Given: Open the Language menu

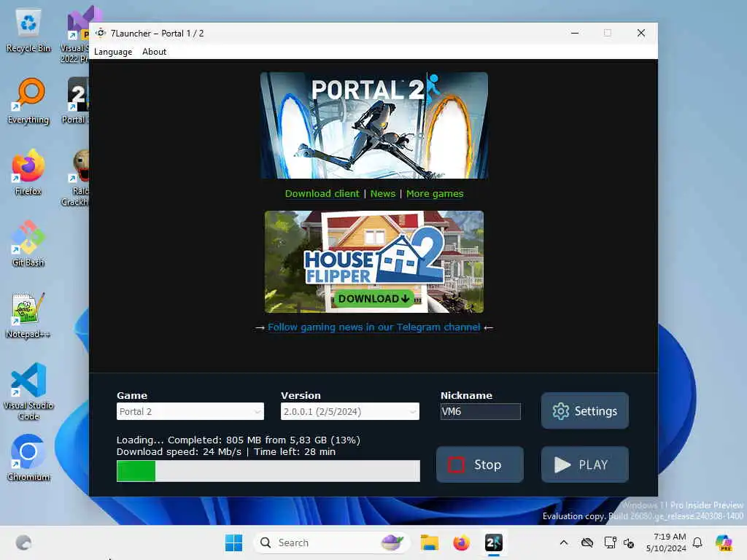Looking at the screenshot, I should tap(113, 52).
